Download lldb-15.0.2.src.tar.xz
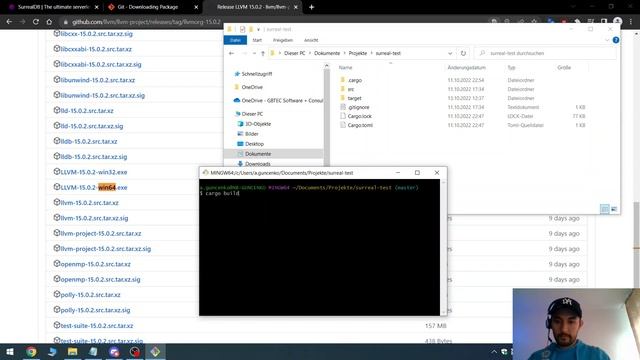 tap(89, 141)
